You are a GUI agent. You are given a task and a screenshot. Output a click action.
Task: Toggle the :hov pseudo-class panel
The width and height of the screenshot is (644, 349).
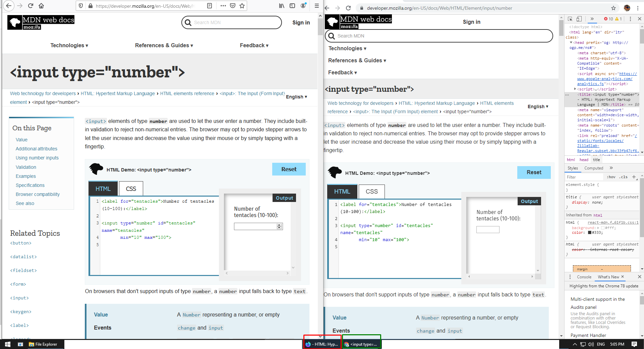coord(611,177)
